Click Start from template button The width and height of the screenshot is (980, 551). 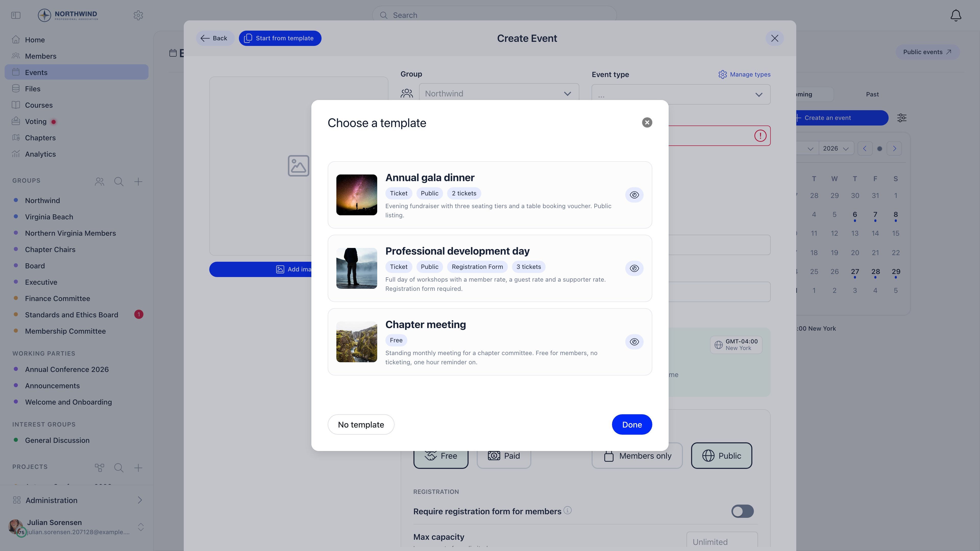point(280,38)
